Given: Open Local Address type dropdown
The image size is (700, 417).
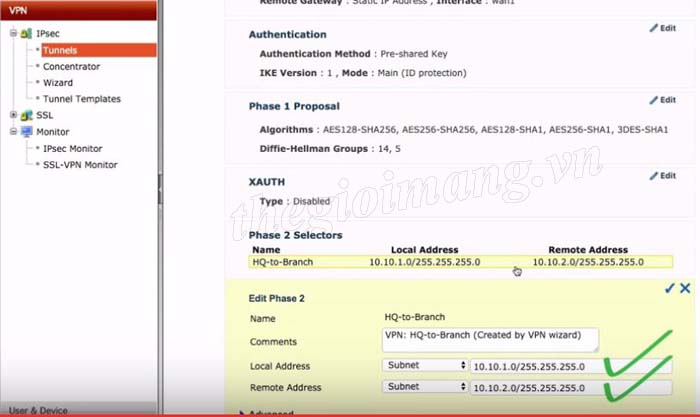Looking at the screenshot, I should (x=425, y=366).
